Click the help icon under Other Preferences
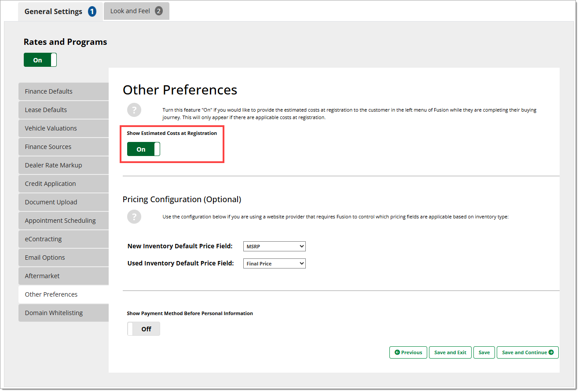 [134, 110]
